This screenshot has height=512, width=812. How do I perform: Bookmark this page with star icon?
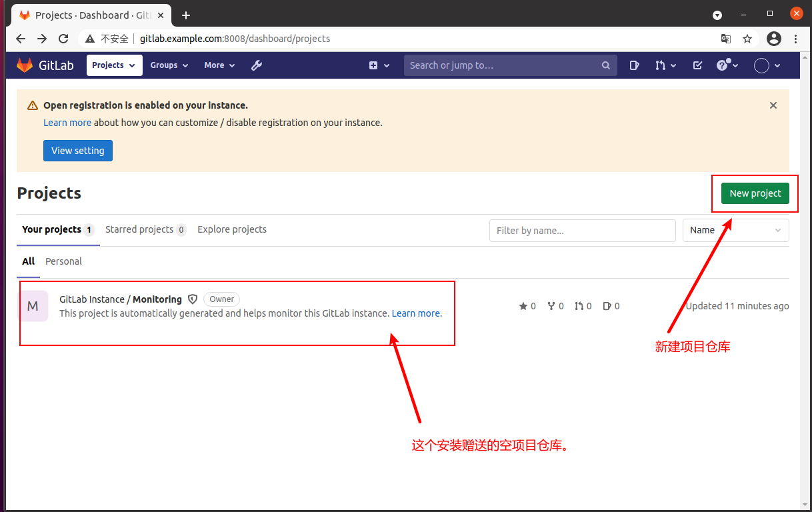tap(747, 39)
